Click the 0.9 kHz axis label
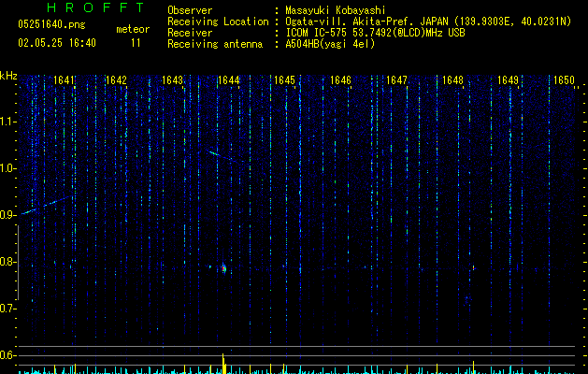This screenshot has width=588, height=374. (7, 215)
